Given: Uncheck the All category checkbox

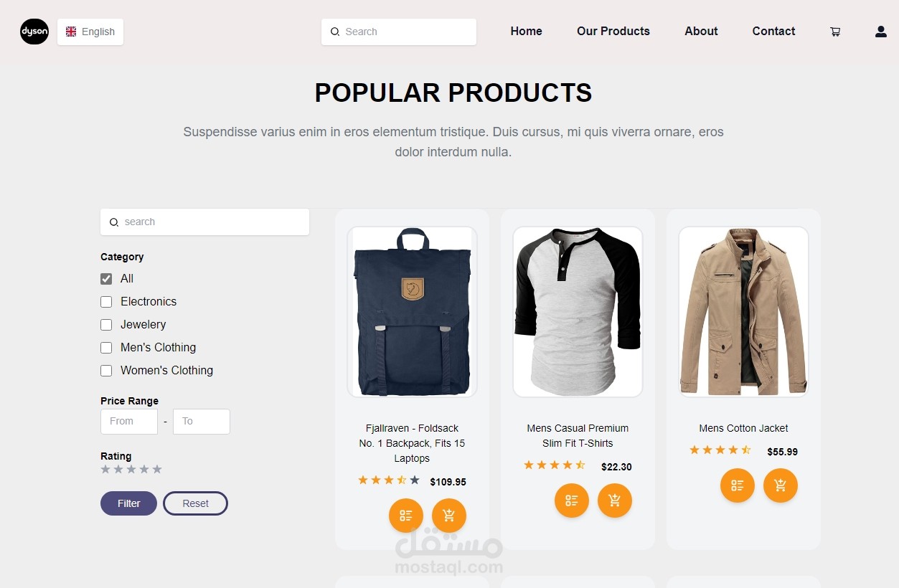Looking at the screenshot, I should 106,279.
